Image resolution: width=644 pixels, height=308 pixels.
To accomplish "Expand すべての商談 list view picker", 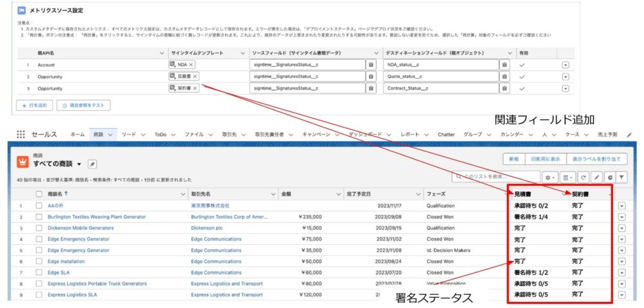I will click(x=79, y=164).
